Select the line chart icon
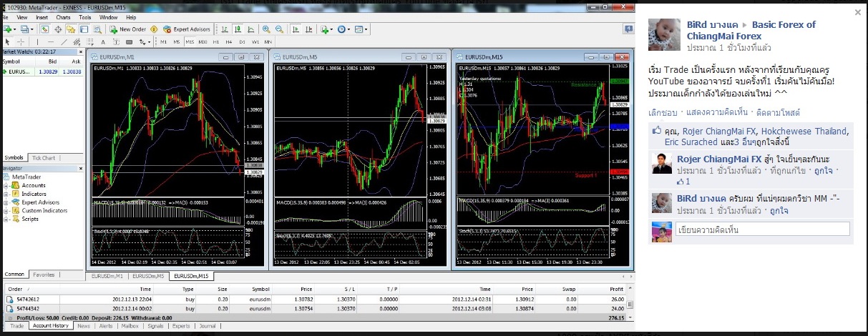 point(250,29)
